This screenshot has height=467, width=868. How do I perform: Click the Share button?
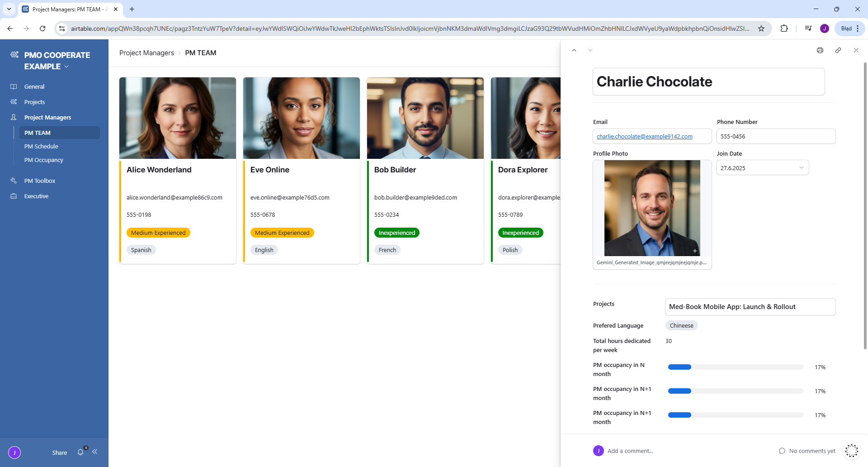[59, 453]
